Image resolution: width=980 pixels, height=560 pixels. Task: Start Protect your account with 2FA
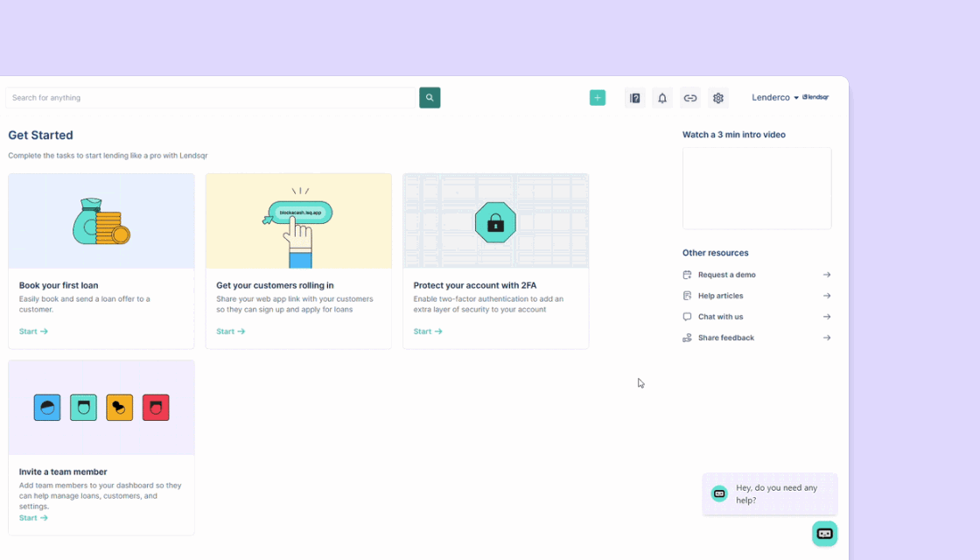(x=428, y=332)
